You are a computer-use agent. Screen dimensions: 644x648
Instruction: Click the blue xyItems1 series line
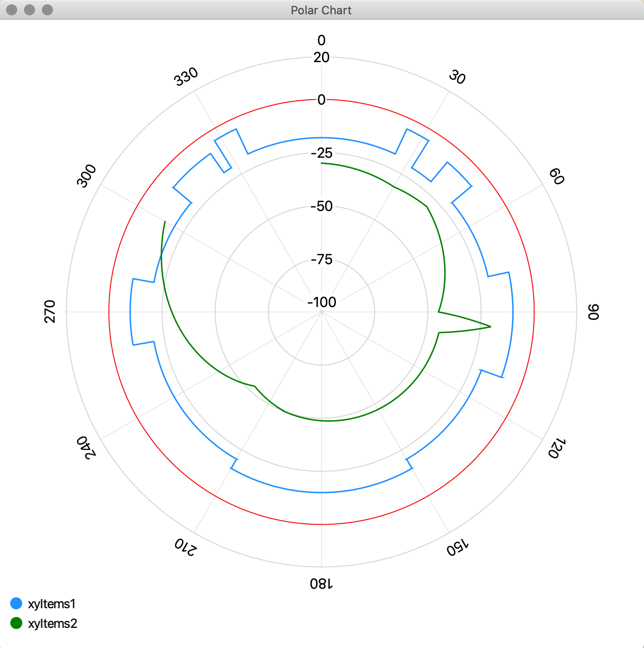click(322, 492)
